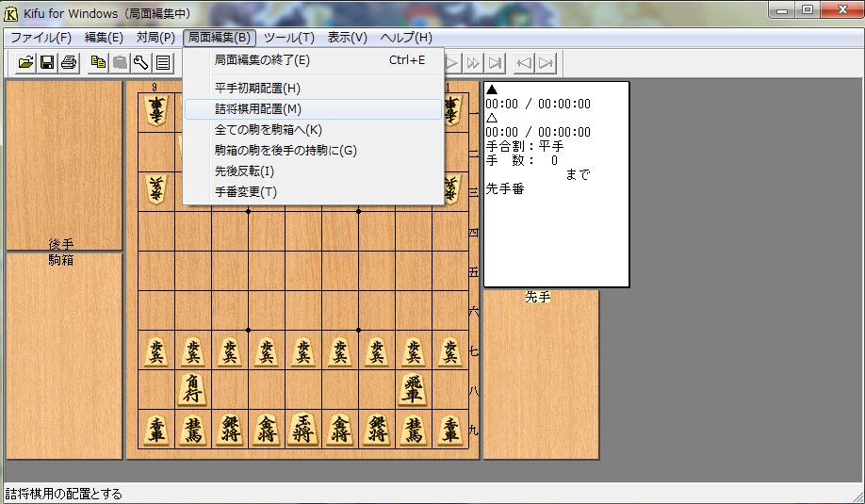Image resolution: width=865 pixels, height=504 pixels.
Task: Click 先後反転(I) to flip sides
Action: coord(244,171)
